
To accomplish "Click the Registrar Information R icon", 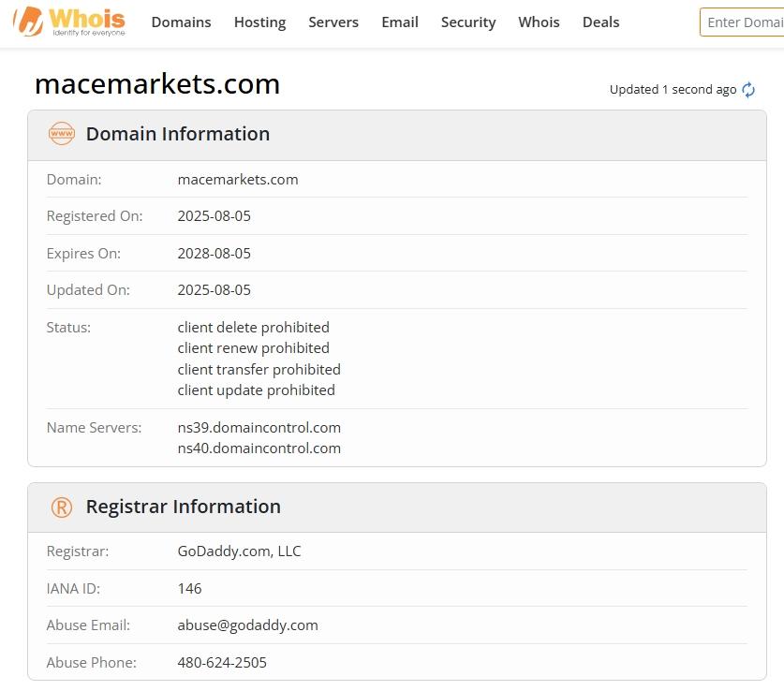I will (x=62, y=507).
